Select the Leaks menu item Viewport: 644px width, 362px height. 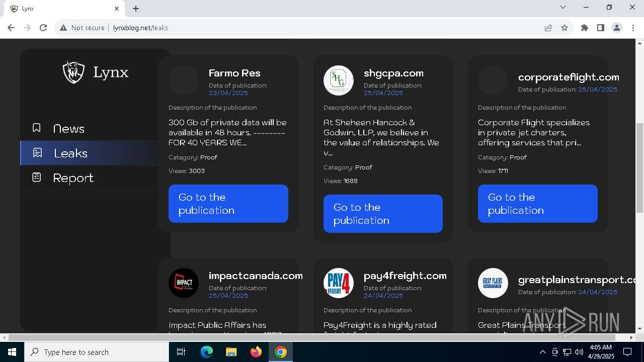pyautogui.click(x=89, y=153)
